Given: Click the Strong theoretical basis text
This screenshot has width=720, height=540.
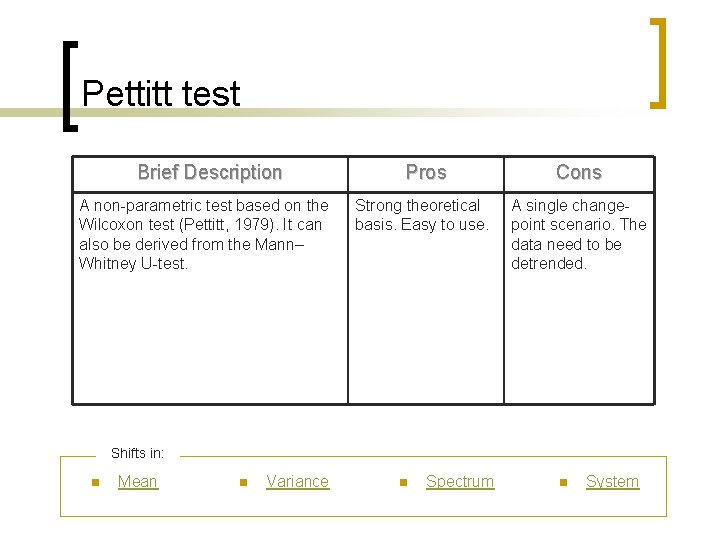Looking at the screenshot, I should [422, 215].
